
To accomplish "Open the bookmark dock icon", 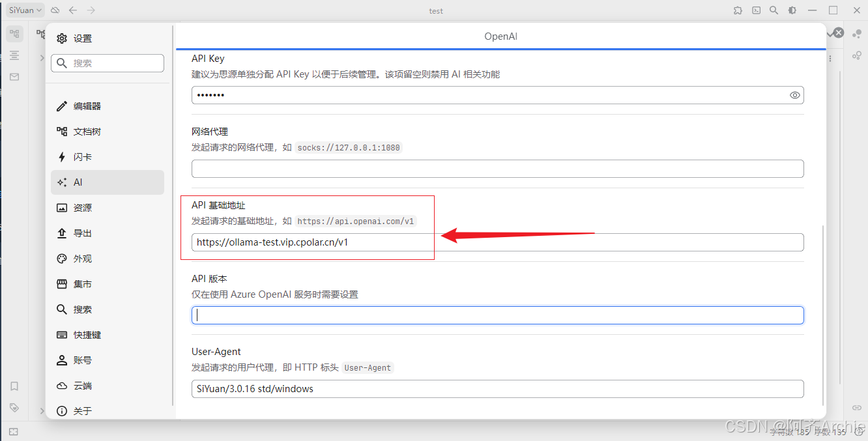I will pyautogui.click(x=14, y=386).
